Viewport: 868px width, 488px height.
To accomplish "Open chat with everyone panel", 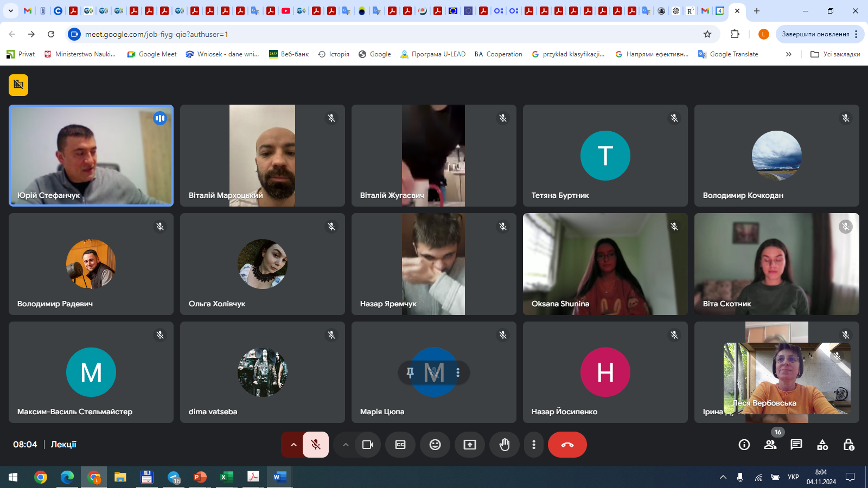I will coord(796,445).
